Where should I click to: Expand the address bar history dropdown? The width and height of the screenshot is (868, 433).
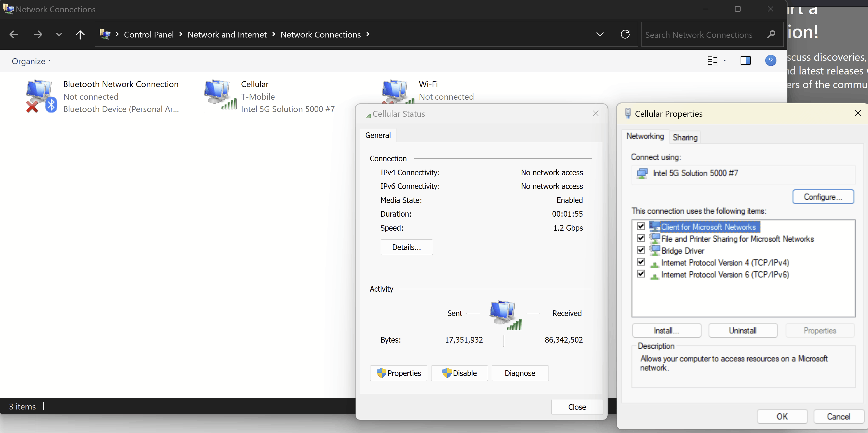600,34
